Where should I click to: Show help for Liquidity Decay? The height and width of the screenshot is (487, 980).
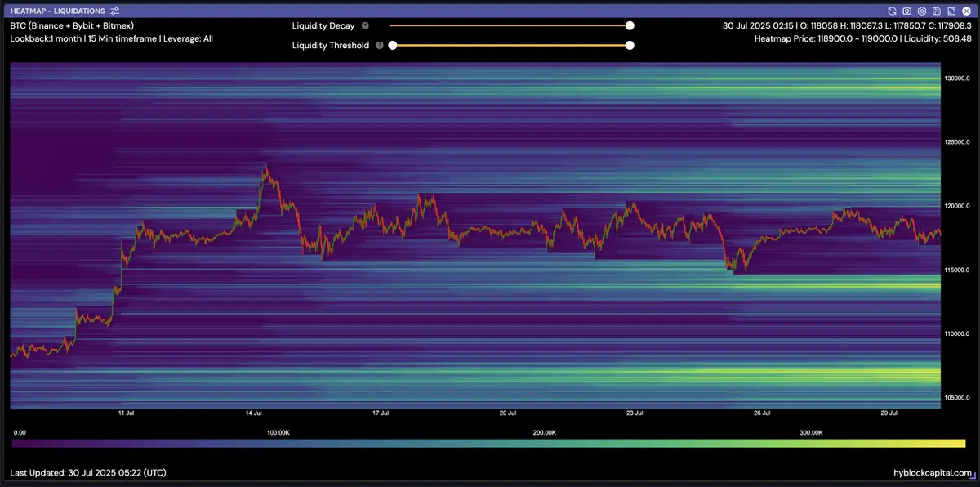[365, 25]
